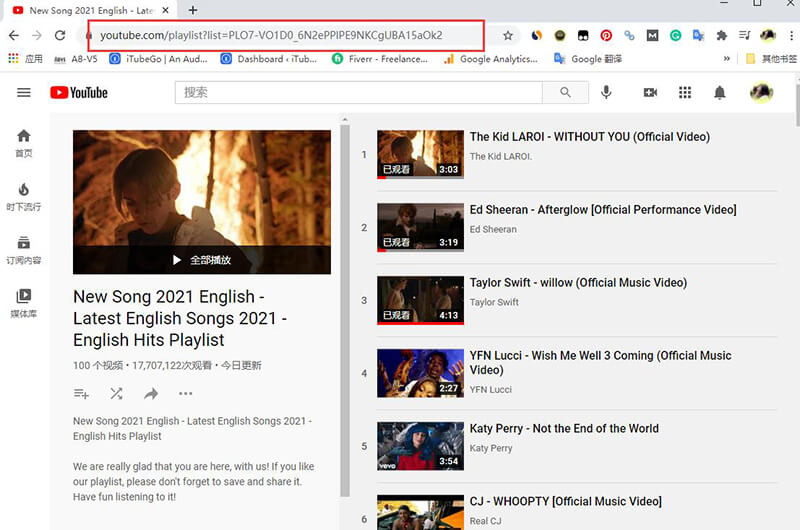The height and width of the screenshot is (530, 800).
Task: Share the playlist with the arrow icon
Action: coord(151,393)
